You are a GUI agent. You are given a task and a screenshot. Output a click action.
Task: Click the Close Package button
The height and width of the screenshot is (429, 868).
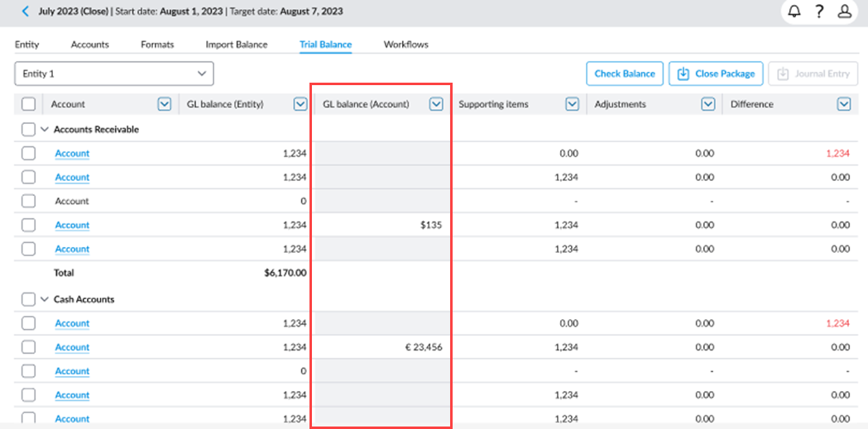pos(715,74)
